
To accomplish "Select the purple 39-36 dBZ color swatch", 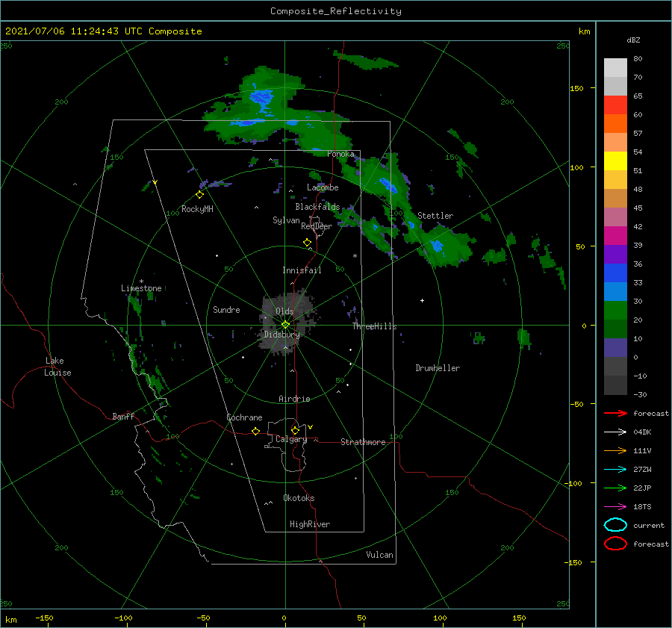I will pos(615,255).
